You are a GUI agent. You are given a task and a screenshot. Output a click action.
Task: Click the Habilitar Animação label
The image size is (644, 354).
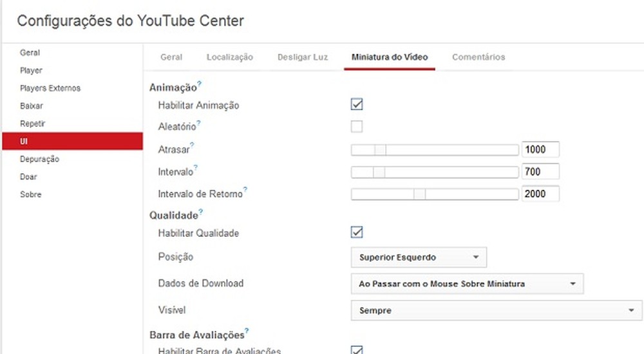(x=198, y=105)
